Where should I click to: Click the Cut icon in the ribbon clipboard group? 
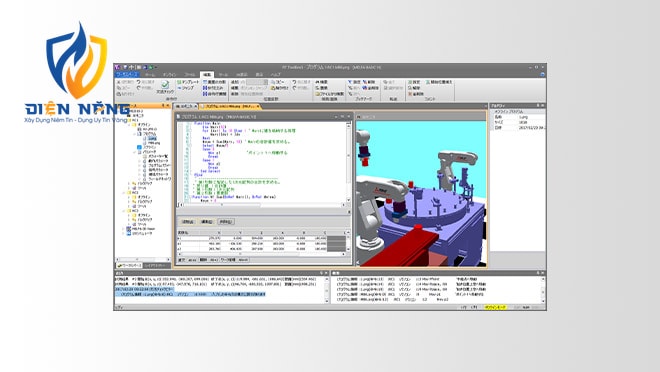coord(119,82)
